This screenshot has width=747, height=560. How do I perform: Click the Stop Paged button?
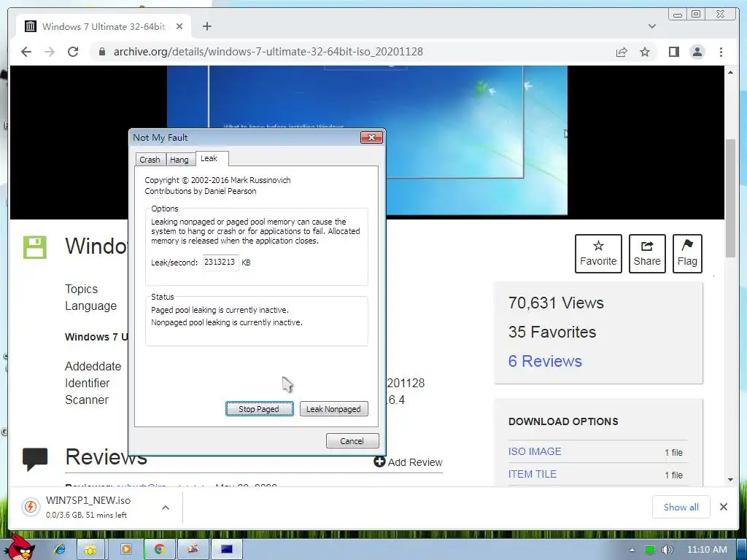pos(259,408)
